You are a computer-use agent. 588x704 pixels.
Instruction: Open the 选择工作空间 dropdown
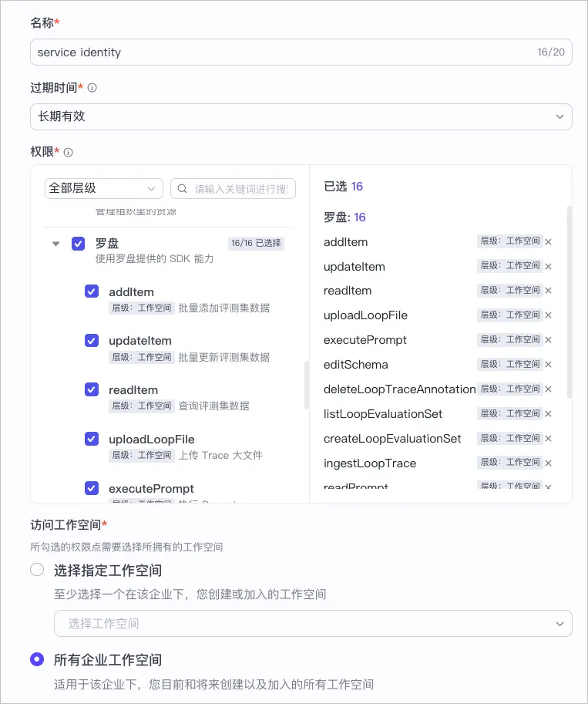(x=313, y=623)
